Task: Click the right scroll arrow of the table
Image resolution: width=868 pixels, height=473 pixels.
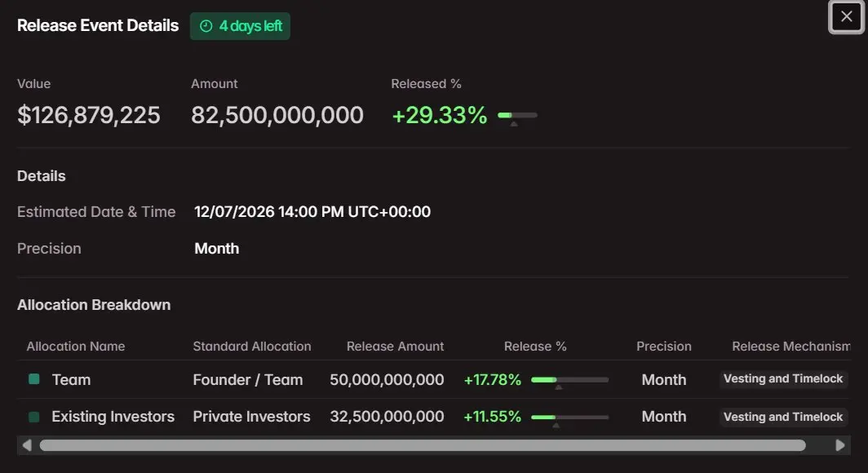Action: [839, 444]
